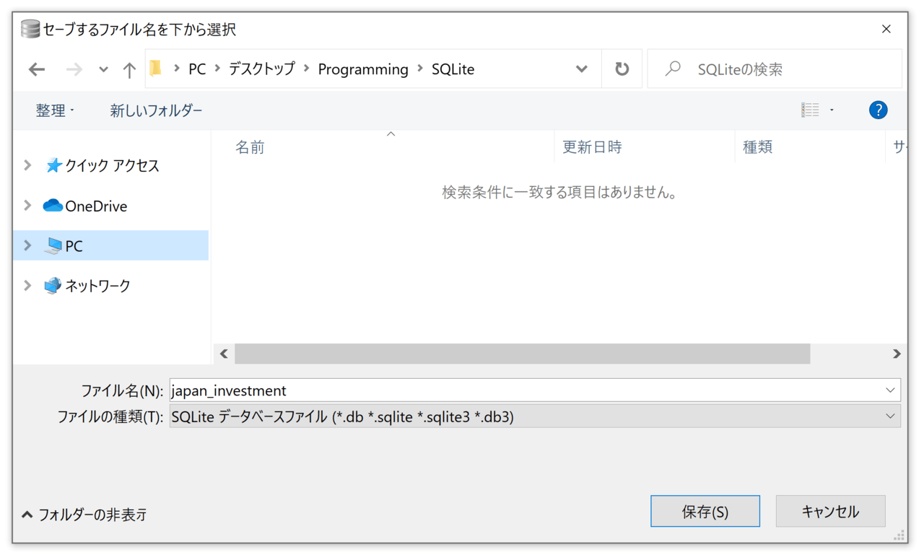This screenshot has height=560, width=924.
Task: Go up one folder level
Action: (128, 69)
